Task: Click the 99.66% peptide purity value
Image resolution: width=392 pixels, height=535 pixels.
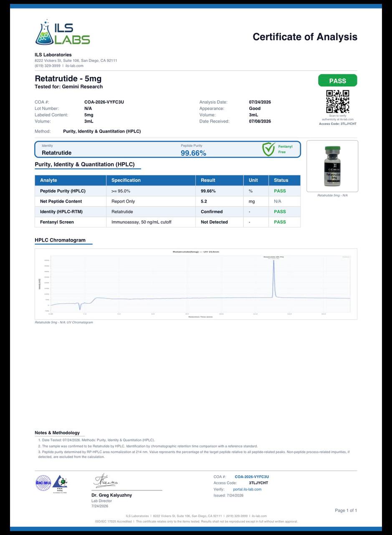Action: [194, 153]
